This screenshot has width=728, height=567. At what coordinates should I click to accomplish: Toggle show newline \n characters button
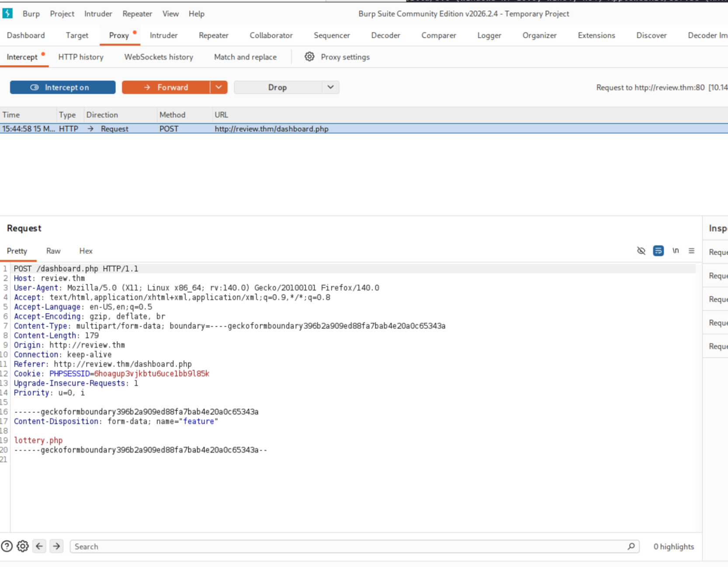[x=676, y=251]
